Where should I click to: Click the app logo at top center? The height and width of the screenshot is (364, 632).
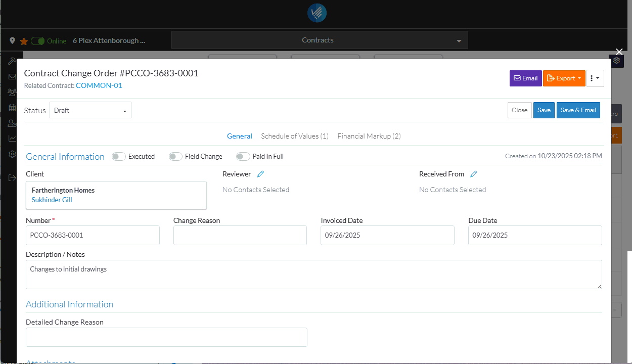pos(317,13)
